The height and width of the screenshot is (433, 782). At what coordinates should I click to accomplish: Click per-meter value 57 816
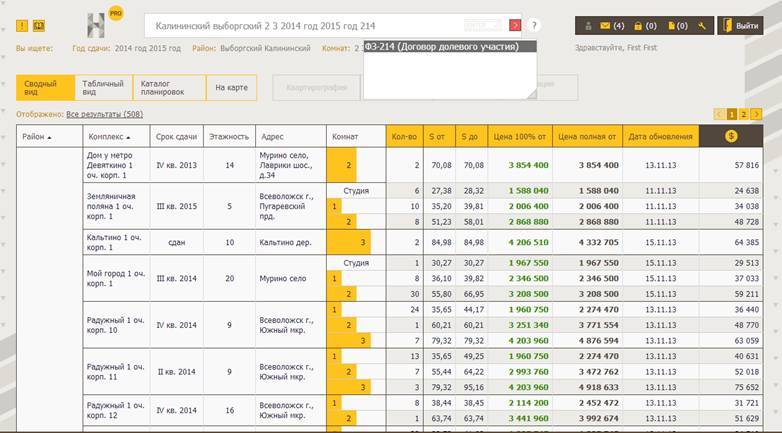(x=747, y=165)
